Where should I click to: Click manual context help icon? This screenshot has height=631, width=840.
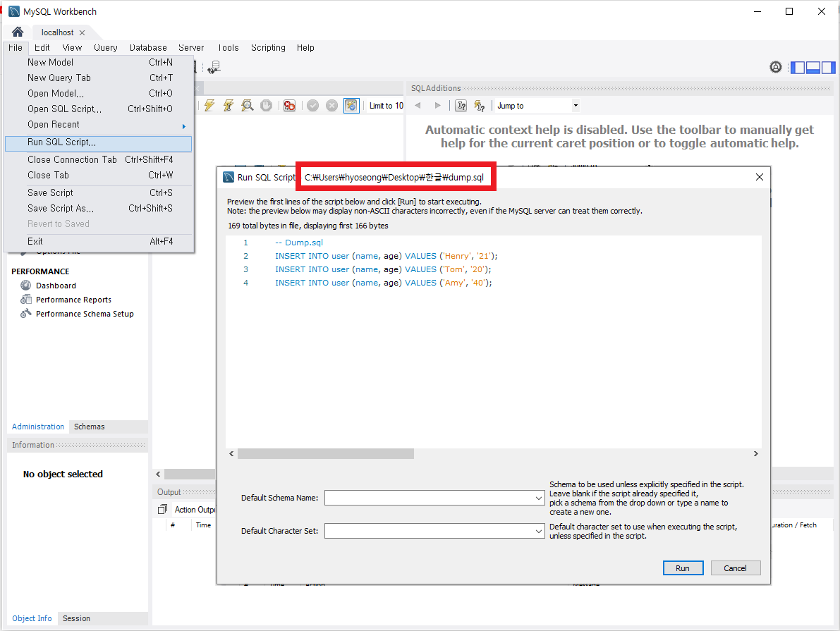pos(461,106)
